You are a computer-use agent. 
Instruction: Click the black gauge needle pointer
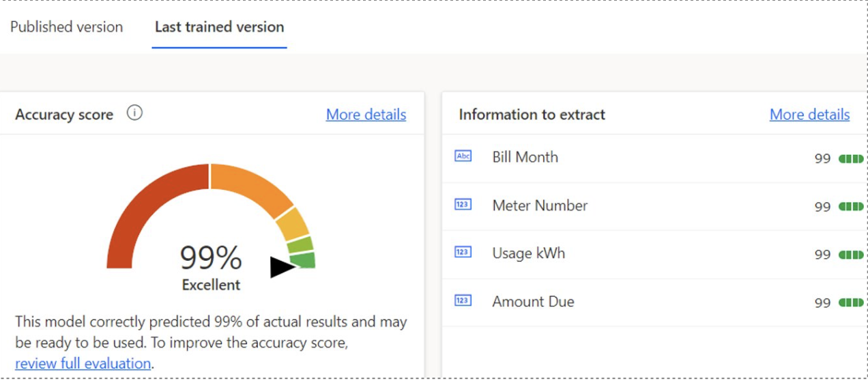281,267
